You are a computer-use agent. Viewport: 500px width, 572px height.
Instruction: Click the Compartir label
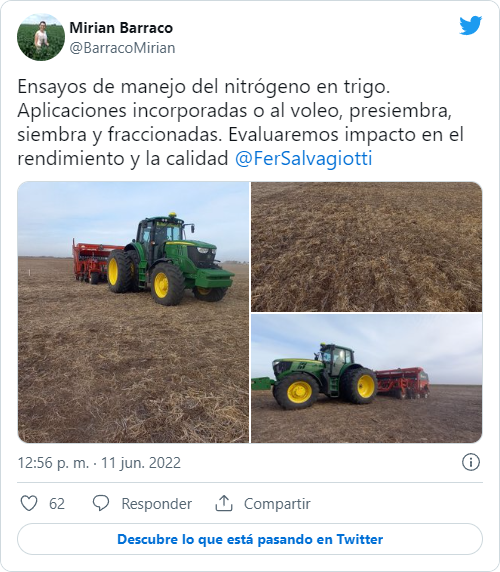277,504
